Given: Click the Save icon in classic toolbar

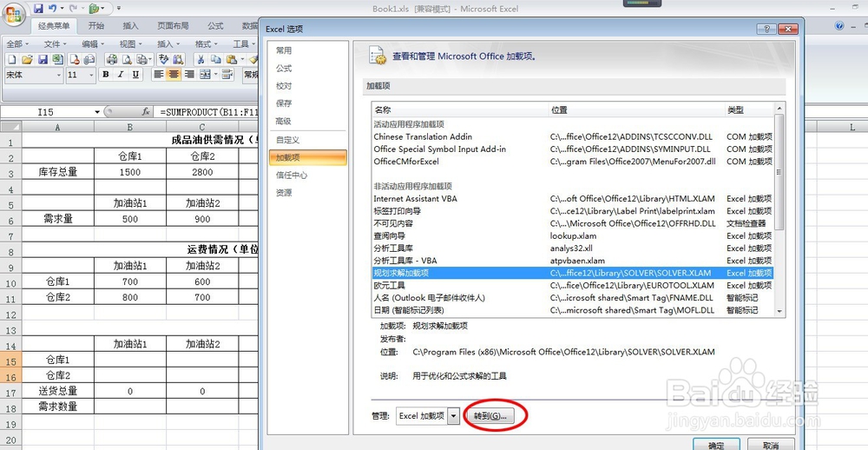Looking at the screenshot, I should [x=42, y=59].
